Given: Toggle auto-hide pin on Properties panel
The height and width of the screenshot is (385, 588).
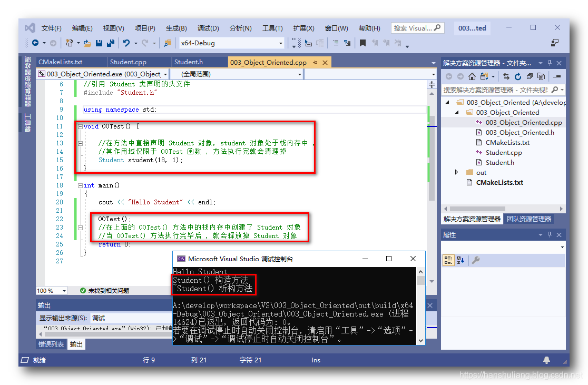Looking at the screenshot, I should tap(550, 235).
